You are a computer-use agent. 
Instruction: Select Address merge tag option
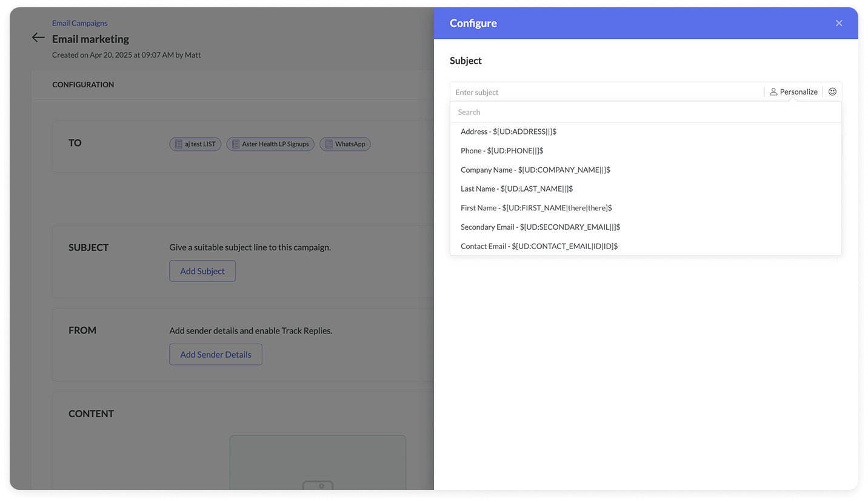[508, 132]
